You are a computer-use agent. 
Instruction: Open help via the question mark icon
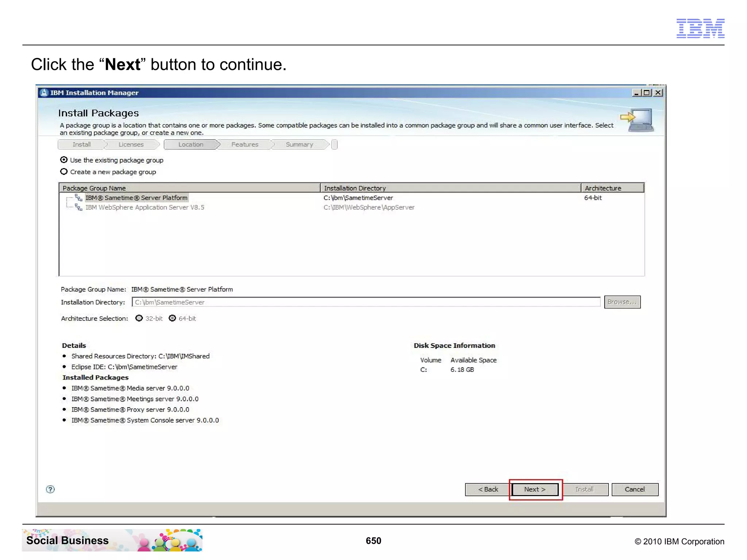[50, 489]
